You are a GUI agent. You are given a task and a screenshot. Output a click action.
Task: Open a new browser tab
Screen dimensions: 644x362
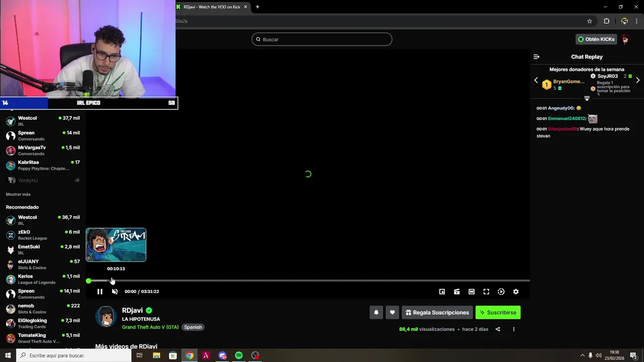coord(258,7)
